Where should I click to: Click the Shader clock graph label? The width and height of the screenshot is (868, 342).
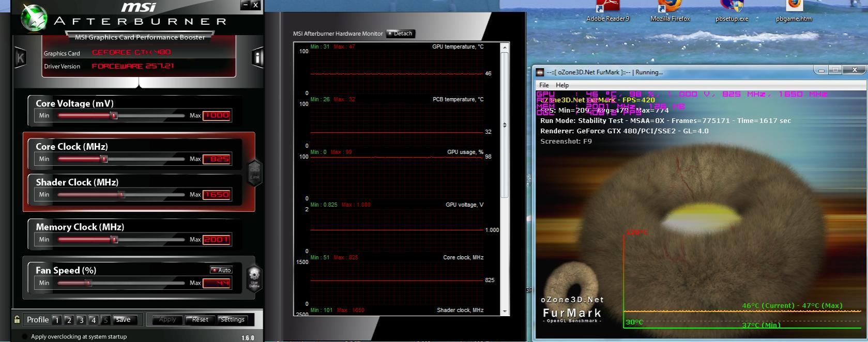coord(460,310)
